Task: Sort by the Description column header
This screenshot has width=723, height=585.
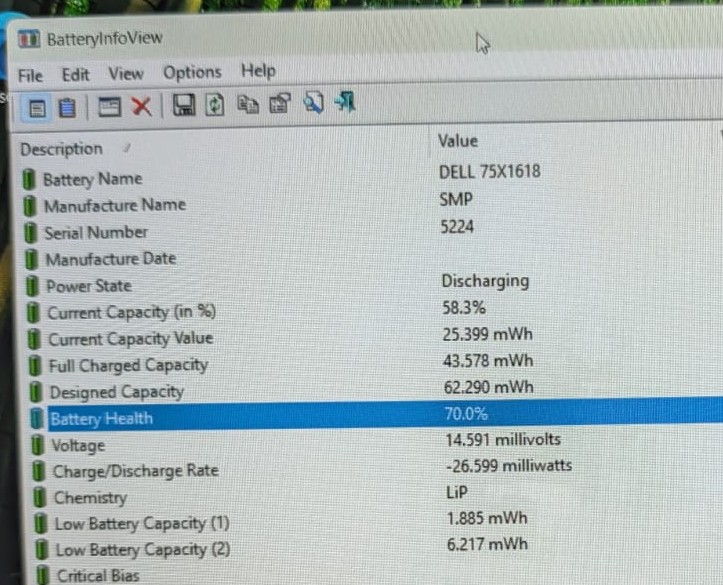Action: [x=221, y=148]
